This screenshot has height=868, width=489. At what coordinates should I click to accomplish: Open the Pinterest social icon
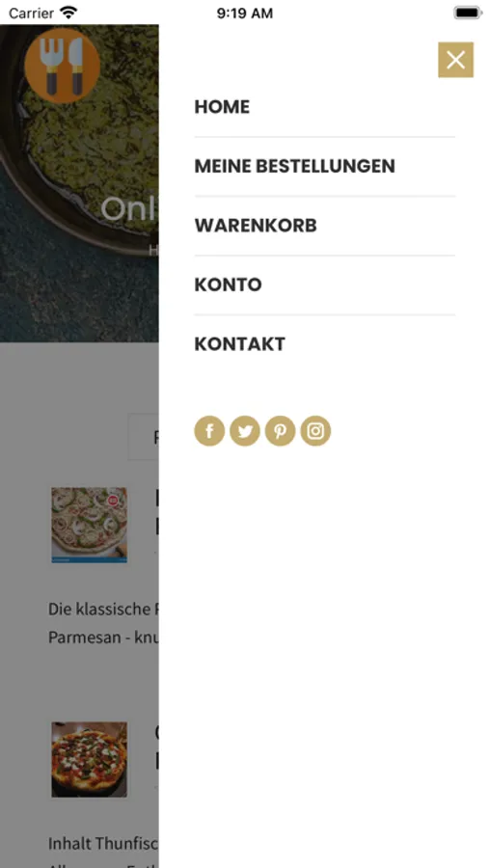pos(281,431)
